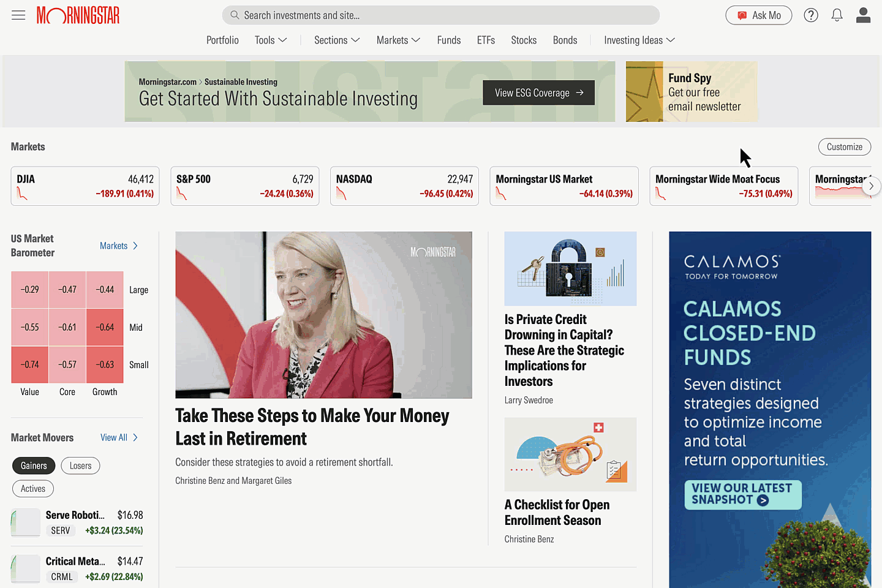Image resolution: width=882 pixels, height=588 pixels.
Task: Launch the Ask Mo assistant
Action: click(759, 15)
